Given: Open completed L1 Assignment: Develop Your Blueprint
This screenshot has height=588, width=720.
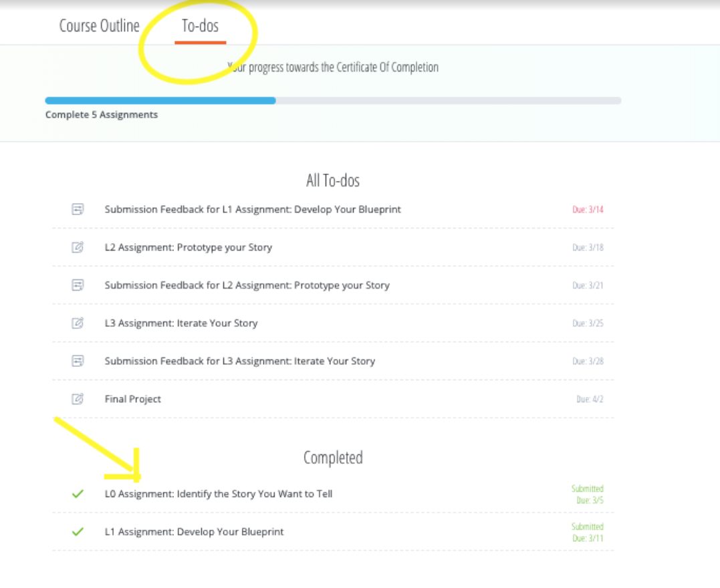Looking at the screenshot, I should (x=194, y=533).
